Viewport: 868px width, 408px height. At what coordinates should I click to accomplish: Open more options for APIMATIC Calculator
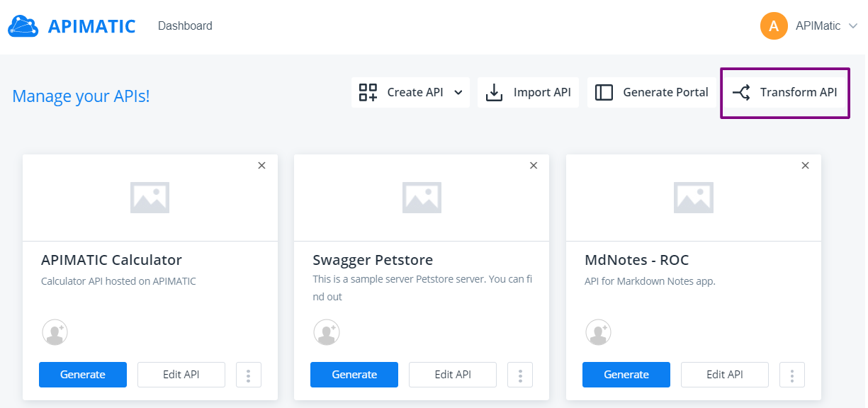click(x=248, y=375)
